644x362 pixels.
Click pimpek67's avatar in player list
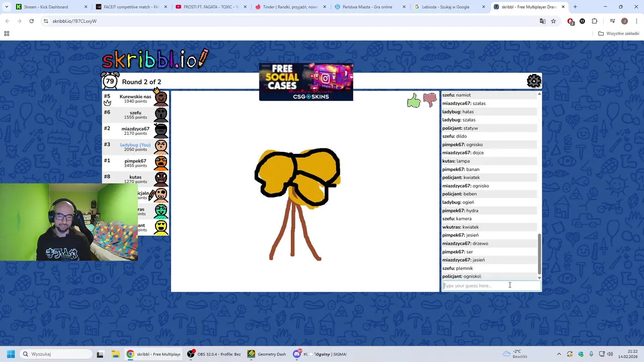(x=161, y=163)
